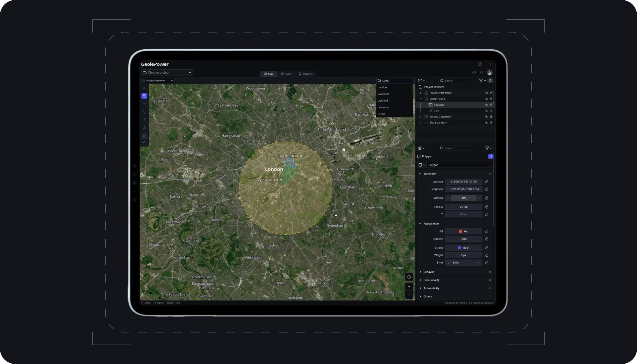Open the notifications bell
Screen dimensions: 637x364
click(x=482, y=73)
